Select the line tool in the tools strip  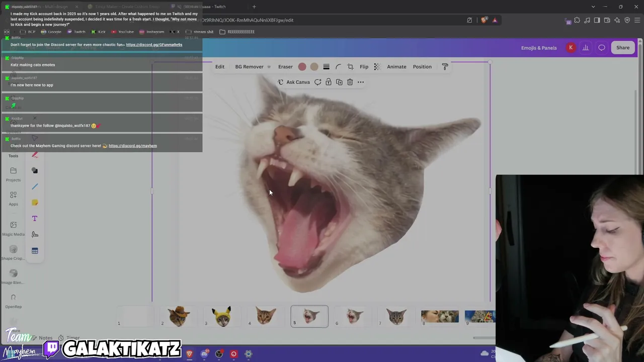coord(35,187)
